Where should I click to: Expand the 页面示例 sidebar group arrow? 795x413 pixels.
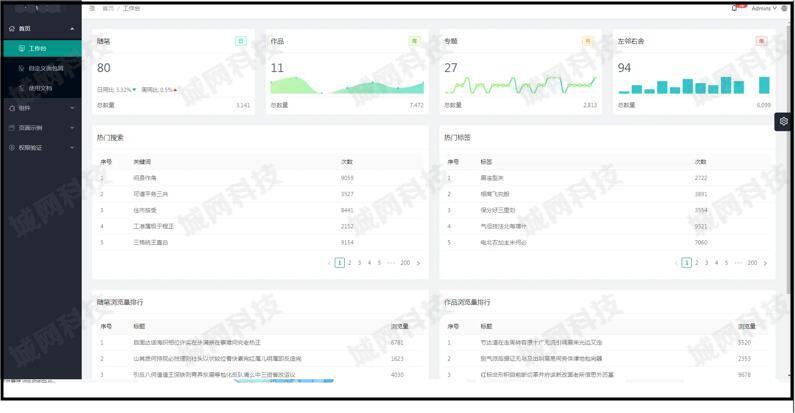coord(72,128)
